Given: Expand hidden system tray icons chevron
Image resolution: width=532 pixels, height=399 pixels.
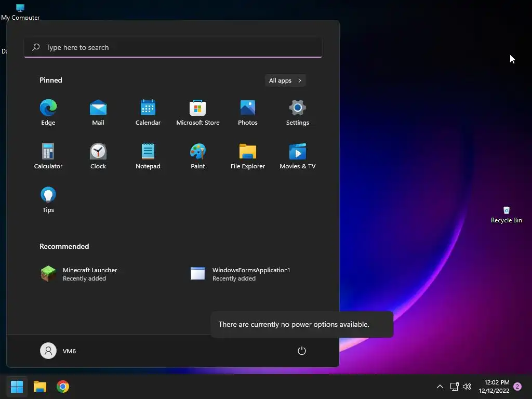Looking at the screenshot, I should pyautogui.click(x=440, y=387).
